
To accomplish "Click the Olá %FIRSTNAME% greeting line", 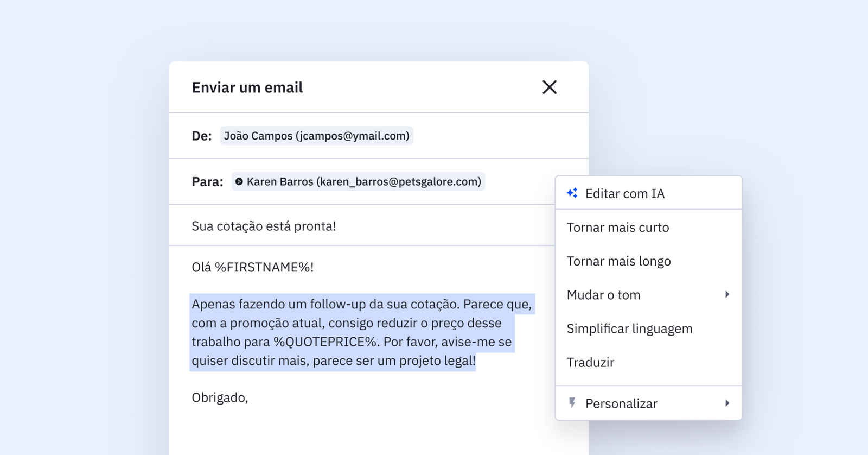I will [x=252, y=267].
